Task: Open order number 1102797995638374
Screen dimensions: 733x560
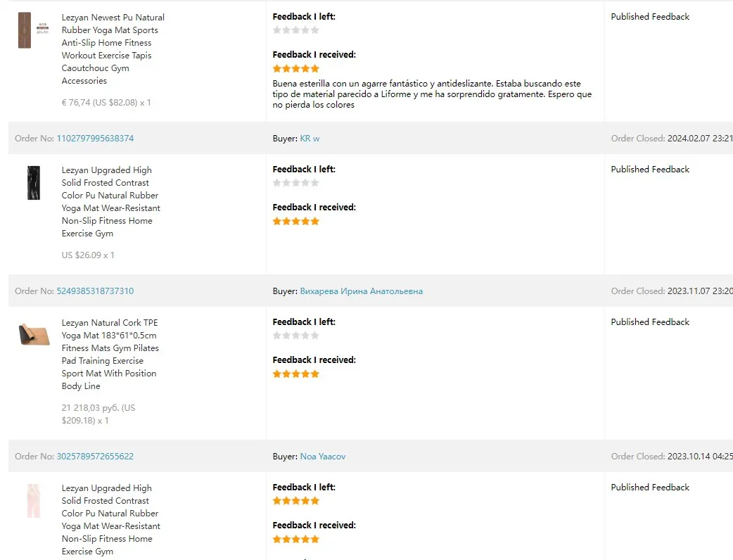Action: point(95,139)
